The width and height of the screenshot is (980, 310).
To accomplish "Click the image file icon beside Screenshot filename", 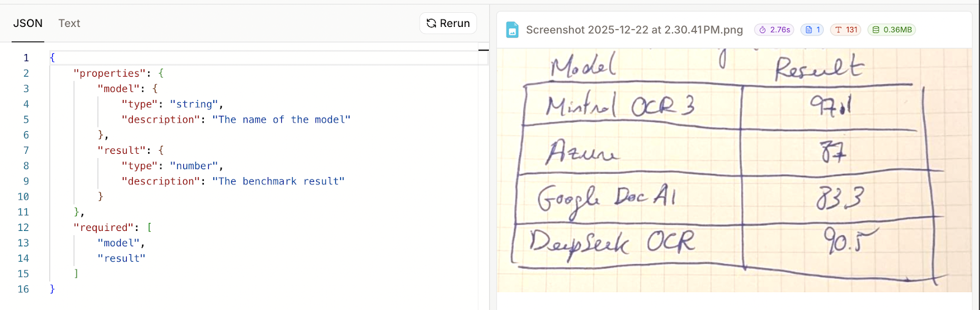I will (x=513, y=29).
